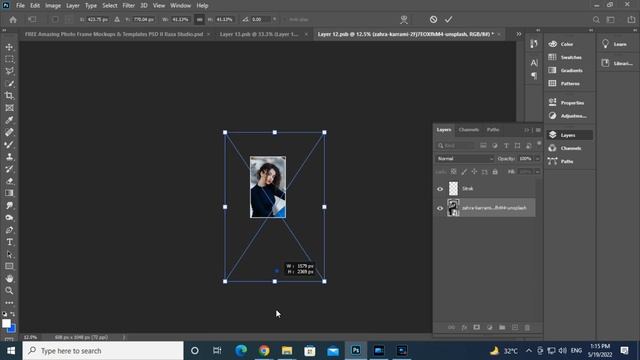Open the Normal blend mode dropdown

pos(464,159)
